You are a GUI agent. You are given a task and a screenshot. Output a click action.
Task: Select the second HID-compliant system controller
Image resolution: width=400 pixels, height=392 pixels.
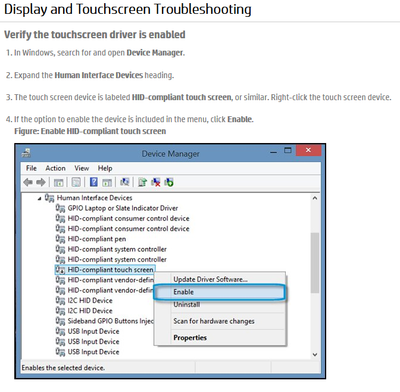(x=117, y=260)
